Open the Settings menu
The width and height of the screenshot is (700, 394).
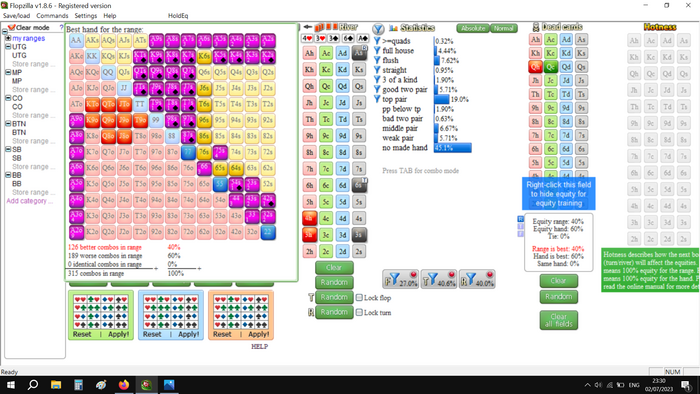(86, 16)
